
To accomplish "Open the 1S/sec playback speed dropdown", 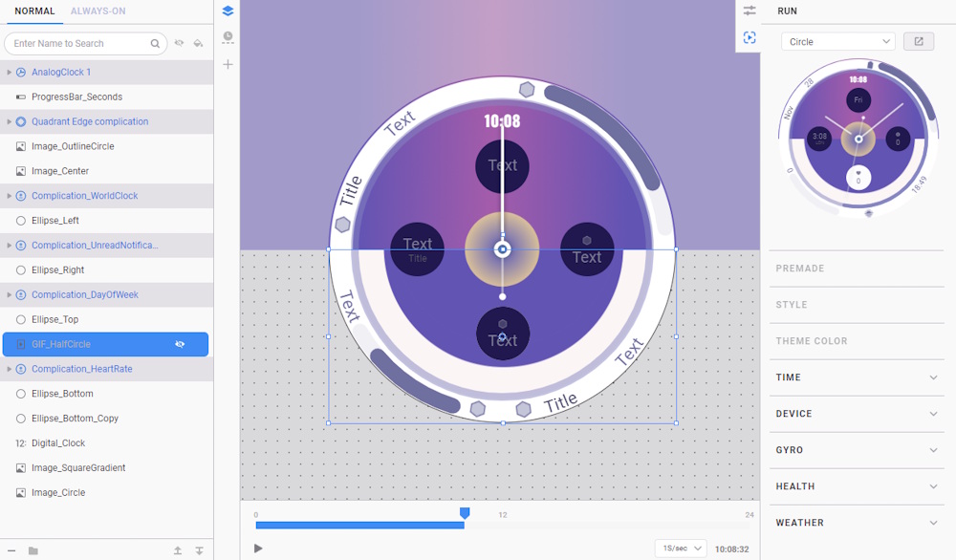I will point(681,549).
